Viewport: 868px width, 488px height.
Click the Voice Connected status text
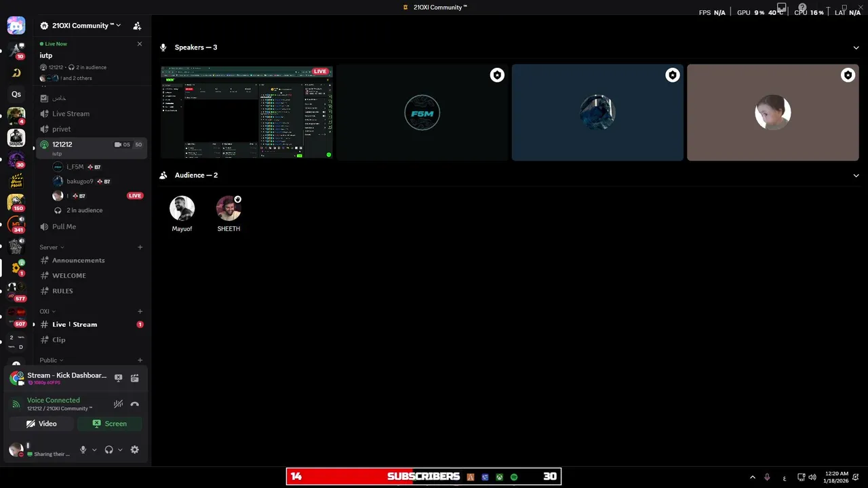pos(54,401)
